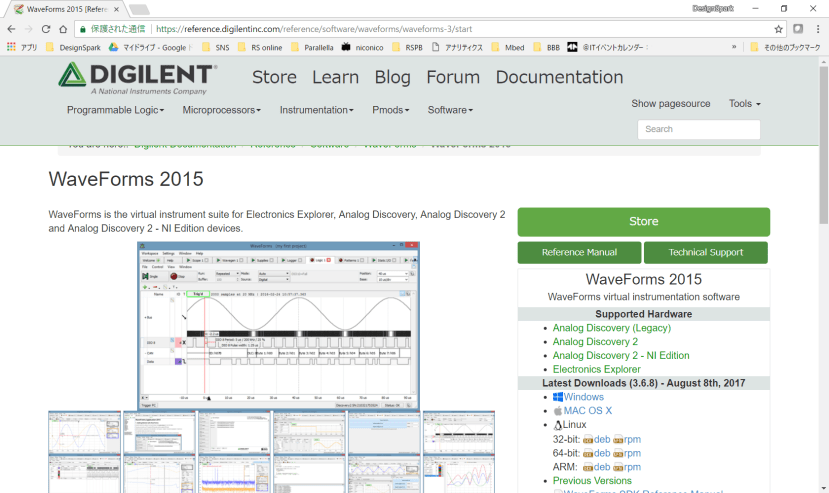This screenshot has width=829, height=493.
Task: Download the MAC OS X version
Action: point(583,410)
